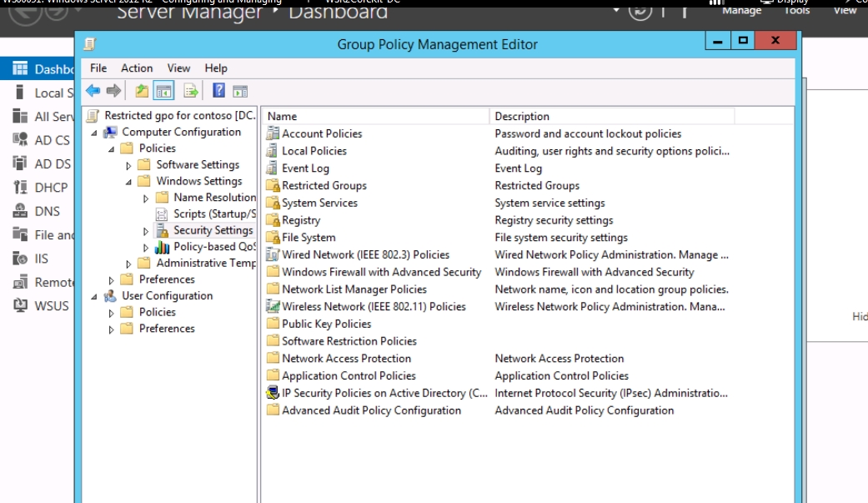Sort list by Description column header
Viewport: 868px width, 503px height.
click(612, 116)
